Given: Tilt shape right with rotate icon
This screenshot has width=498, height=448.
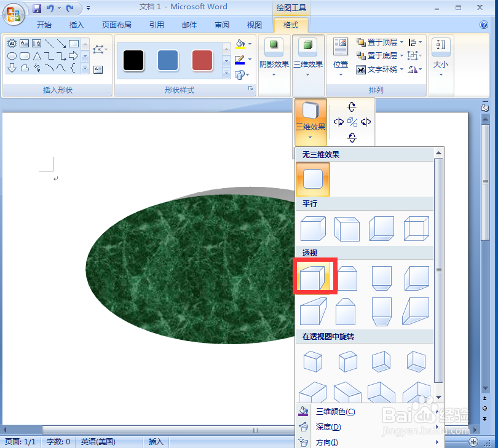Looking at the screenshot, I should (x=366, y=122).
